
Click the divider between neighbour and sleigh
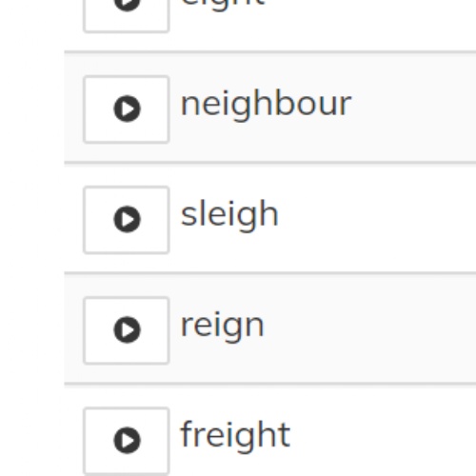pyautogui.click(x=269, y=163)
